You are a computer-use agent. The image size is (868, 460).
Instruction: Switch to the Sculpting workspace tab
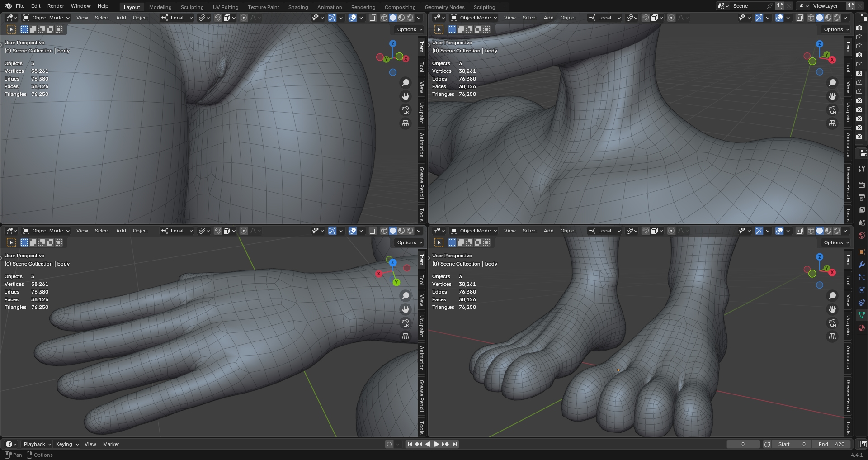tap(192, 7)
